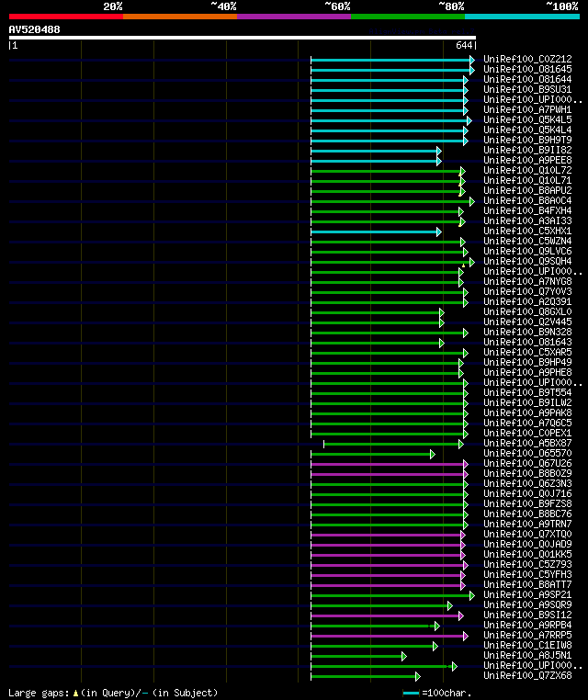This screenshot has width=588, height=700.
Task: Select the UniRef100_B9FZS8 label
Action: [527, 503]
